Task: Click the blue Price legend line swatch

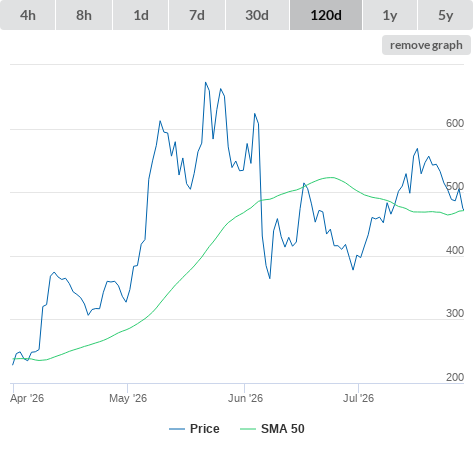Action: pos(177,429)
